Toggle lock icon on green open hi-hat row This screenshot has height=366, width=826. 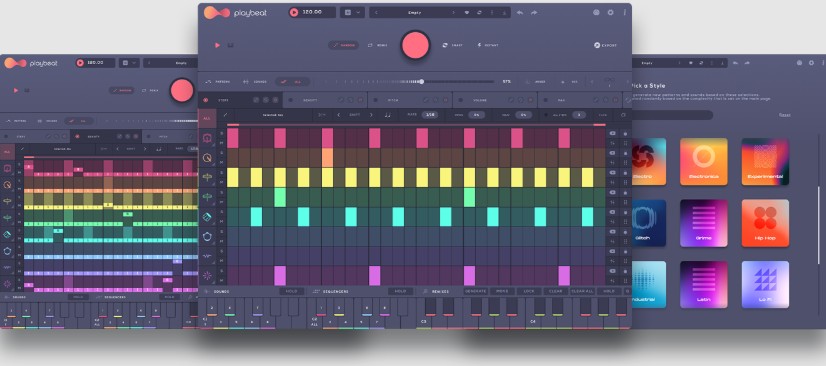click(x=625, y=192)
